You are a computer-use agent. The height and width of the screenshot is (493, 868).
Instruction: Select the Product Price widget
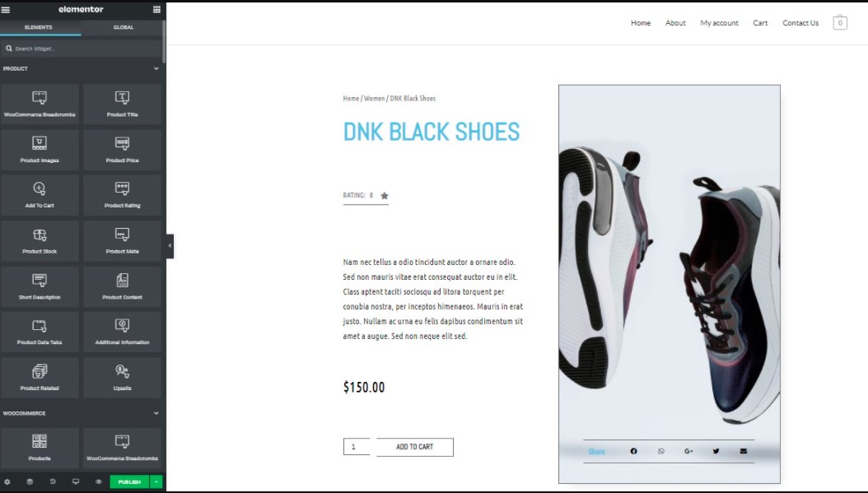coord(123,150)
